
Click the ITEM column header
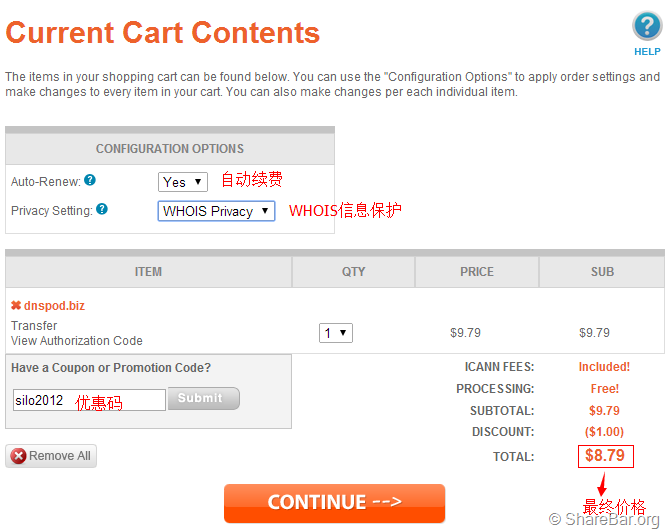pos(148,272)
